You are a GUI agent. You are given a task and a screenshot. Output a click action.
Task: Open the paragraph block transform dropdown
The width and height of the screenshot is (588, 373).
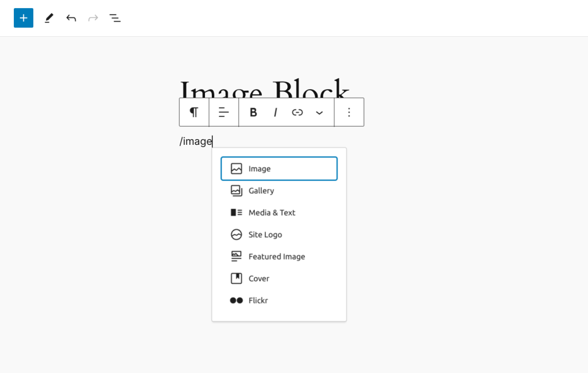[194, 112]
